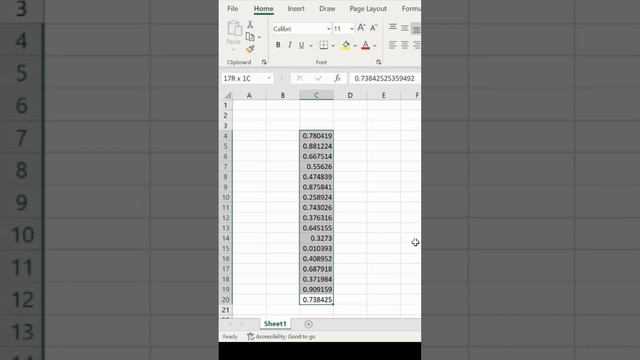This screenshot has width=640, height=360.
Task: Click the Paste clipboard icon
Action: (234, 29)
